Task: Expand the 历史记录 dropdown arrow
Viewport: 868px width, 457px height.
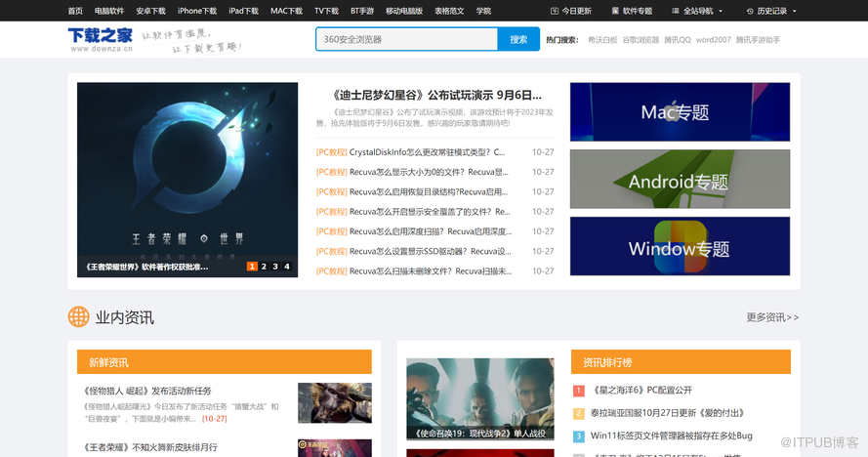Action: [795, 11]
